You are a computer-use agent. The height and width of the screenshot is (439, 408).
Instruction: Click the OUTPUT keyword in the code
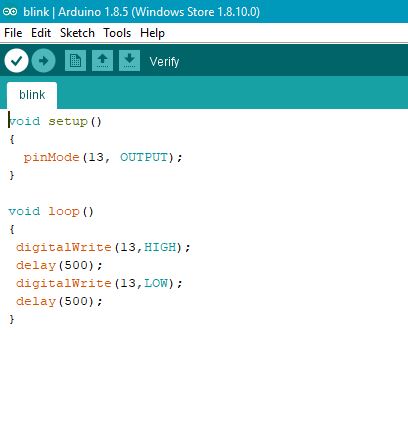(144, 157)
